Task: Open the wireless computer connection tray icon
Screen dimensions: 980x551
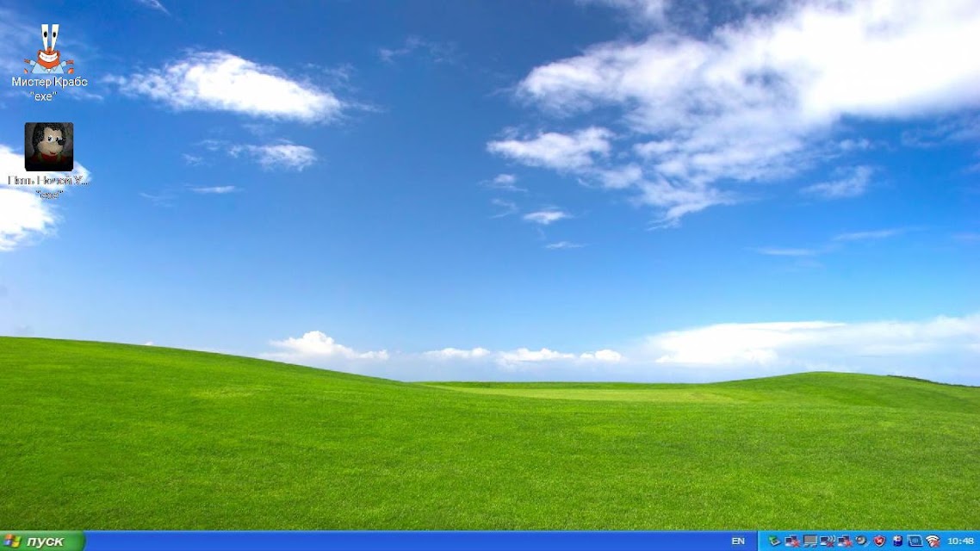Action: pyautogui.click(x=828, y=541)
